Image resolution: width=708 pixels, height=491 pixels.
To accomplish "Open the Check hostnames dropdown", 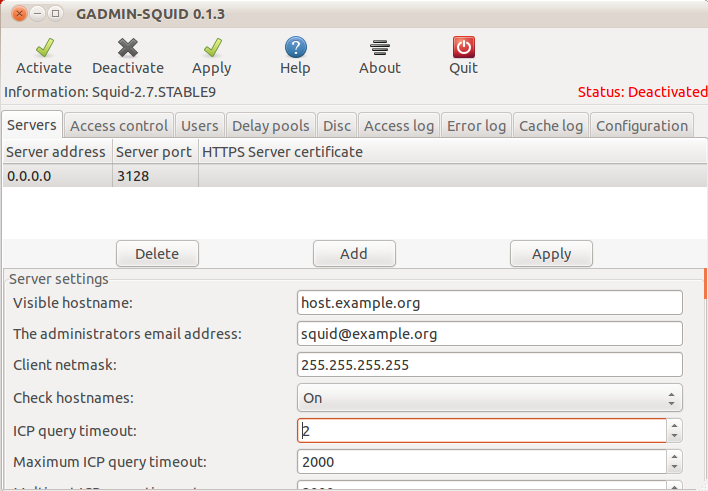I will [x=489, y=397].
